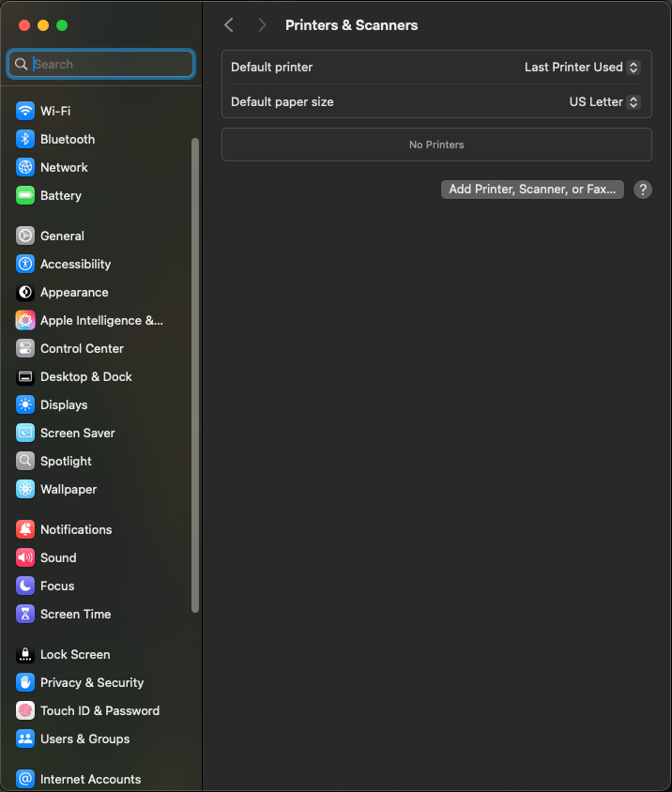The width and height of the screenshot is (672, 792).
Task: Minimize window with yellow button
Action: (x=43, y=25)
